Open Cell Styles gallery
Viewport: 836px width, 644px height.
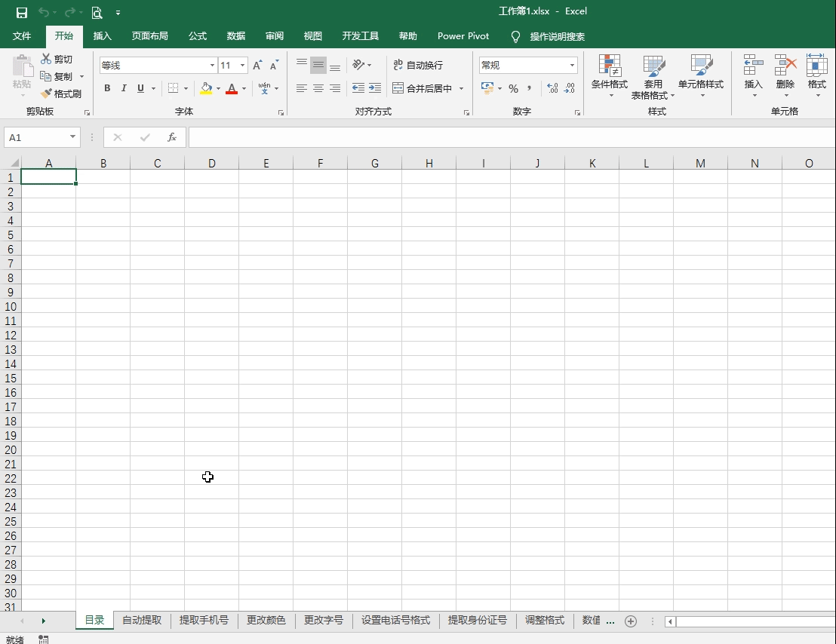tap(702, 75)
